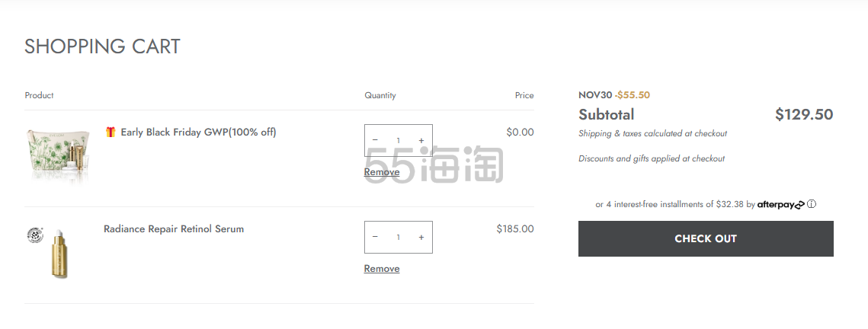The height and width of the screenshot is (329, 868).
Task: Open the Radiance Repair Retinol Serum title
Action: pos(174,229)
